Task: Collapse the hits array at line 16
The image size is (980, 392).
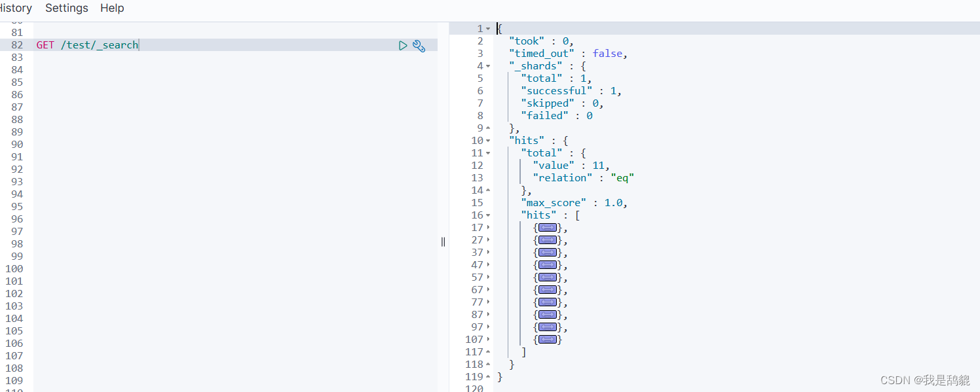Action: coord(488,215)
